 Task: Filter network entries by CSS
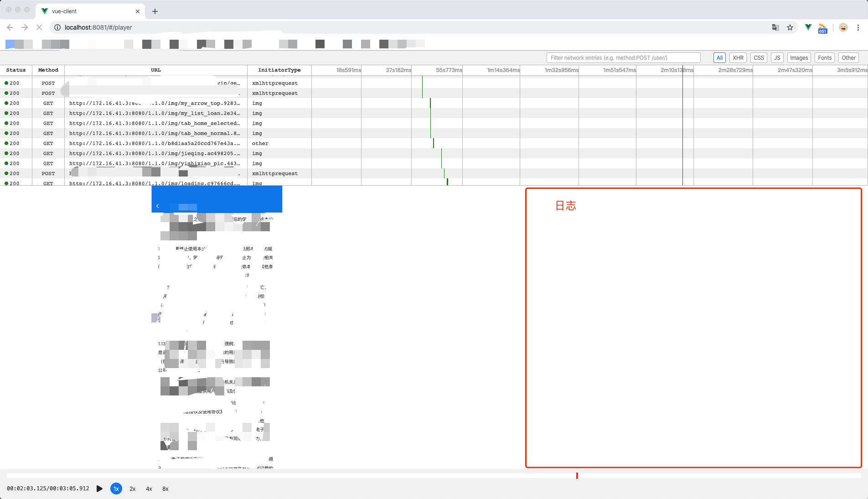point(759,58)
